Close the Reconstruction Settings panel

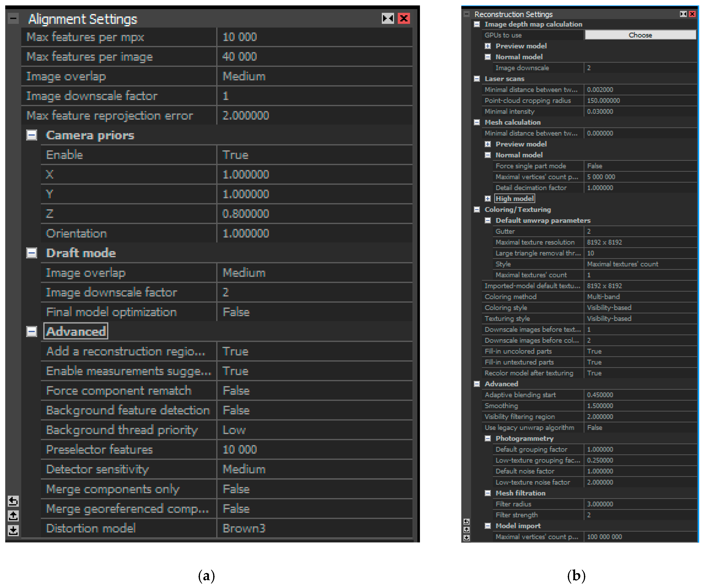click(692, 14)
